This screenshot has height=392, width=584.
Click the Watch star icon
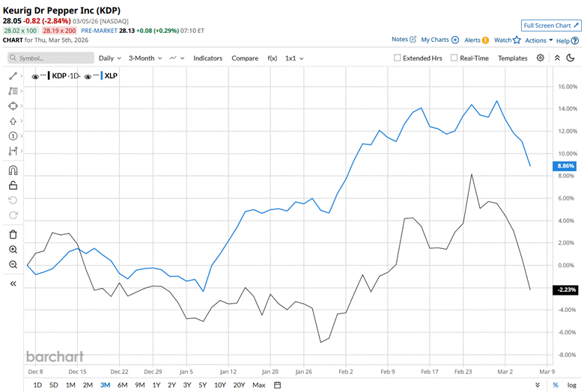[517, 40]
